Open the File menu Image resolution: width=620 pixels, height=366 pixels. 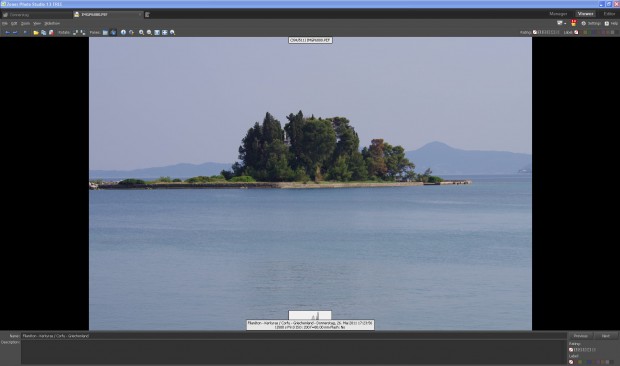tap(5, 23)
